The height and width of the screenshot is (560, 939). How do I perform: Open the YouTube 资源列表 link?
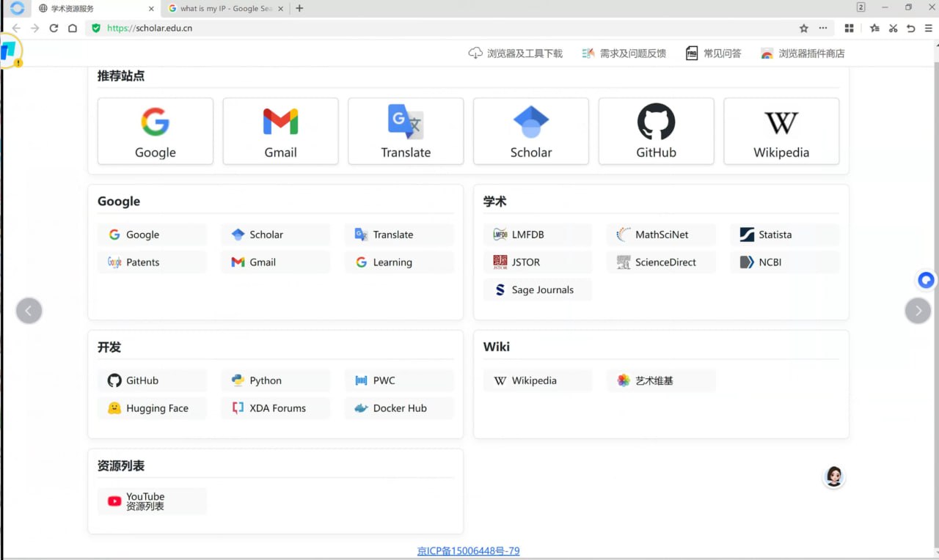tap(152, 501)
